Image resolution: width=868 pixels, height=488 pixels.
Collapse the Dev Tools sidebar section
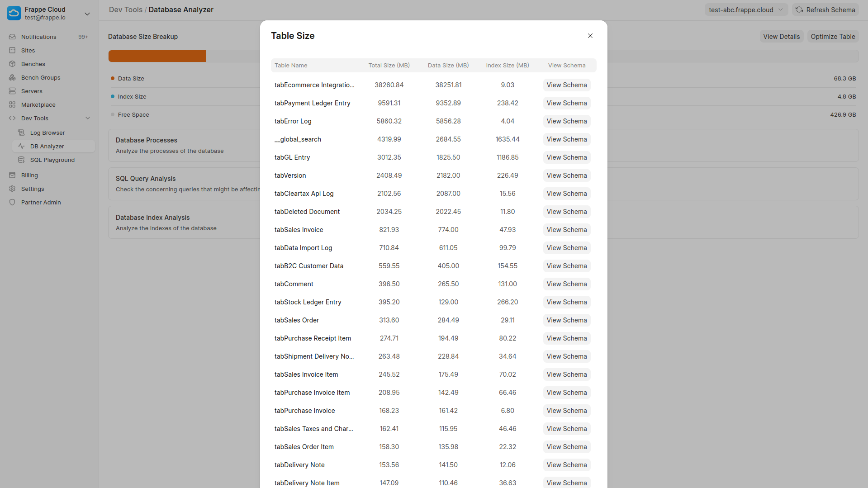click(88, 118)
